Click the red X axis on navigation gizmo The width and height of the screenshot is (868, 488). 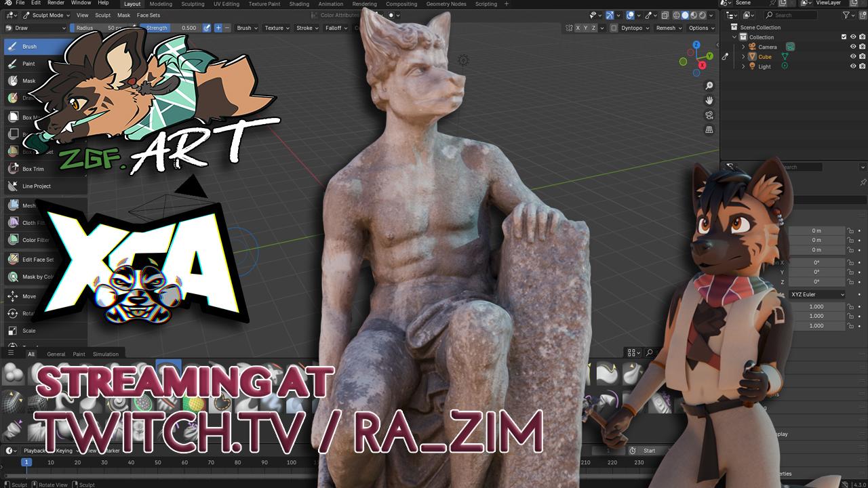coord(703,65)
